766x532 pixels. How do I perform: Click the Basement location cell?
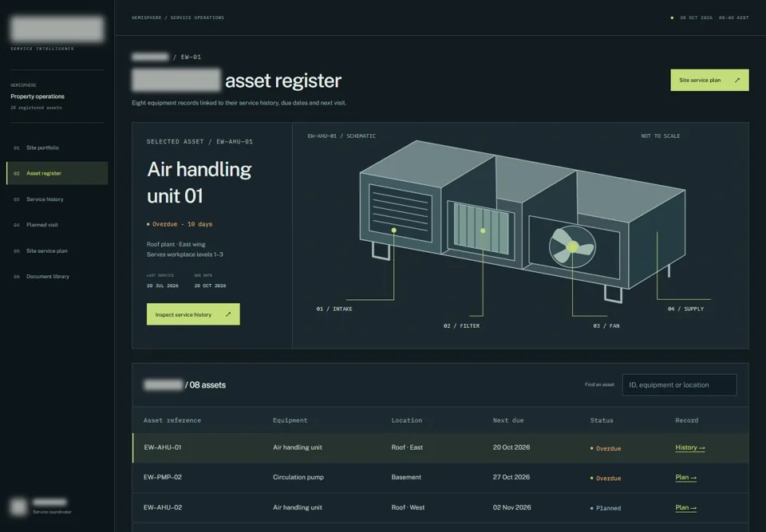406,477
